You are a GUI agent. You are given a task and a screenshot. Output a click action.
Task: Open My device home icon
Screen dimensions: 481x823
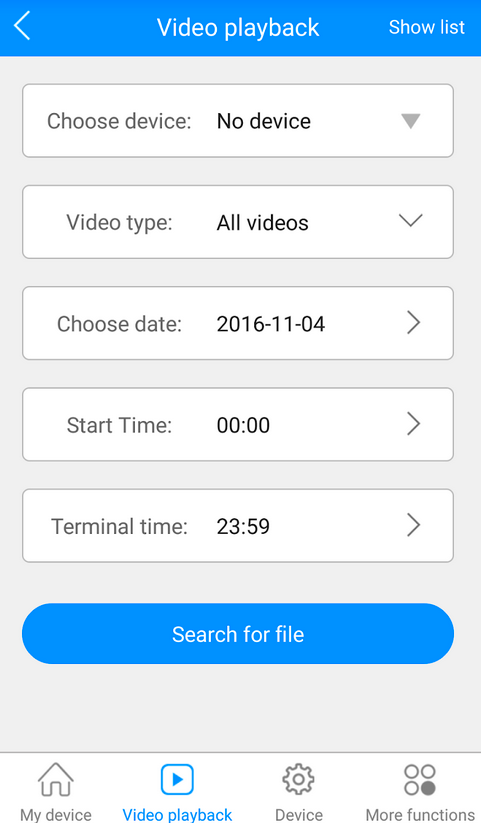56,779
